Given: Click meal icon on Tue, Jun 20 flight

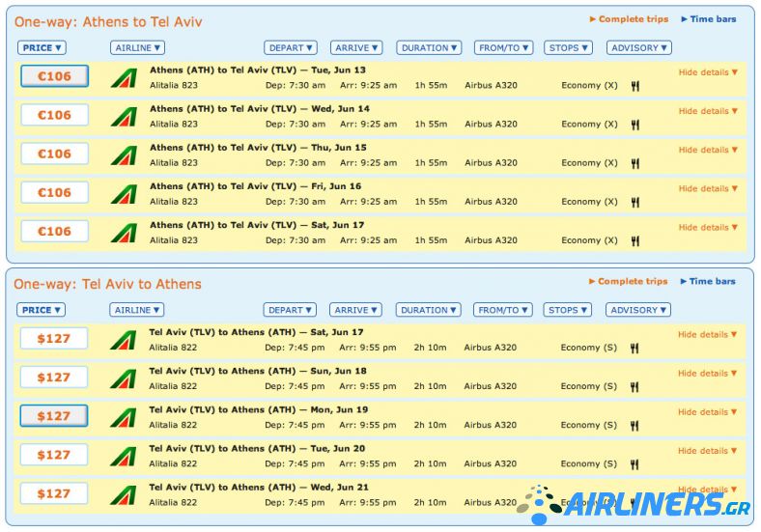Looking at the screenshot, I should click(x=634, y=464).
